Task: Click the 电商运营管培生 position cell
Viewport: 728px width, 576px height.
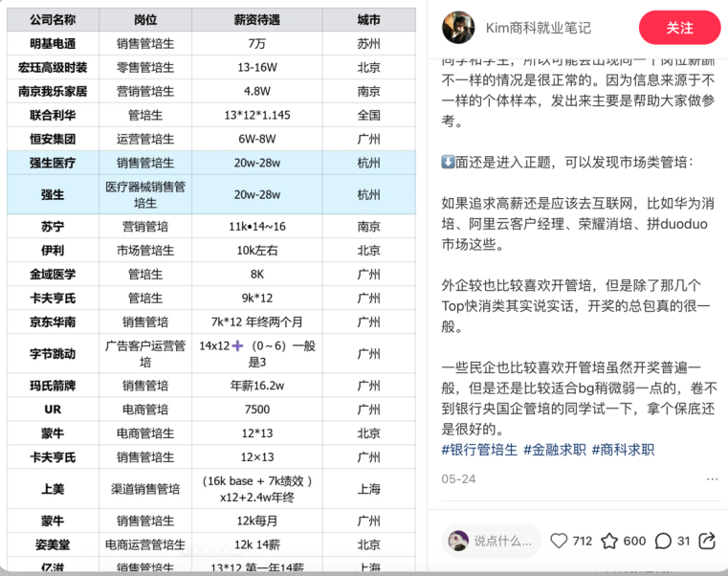Action: click(145, 544)
